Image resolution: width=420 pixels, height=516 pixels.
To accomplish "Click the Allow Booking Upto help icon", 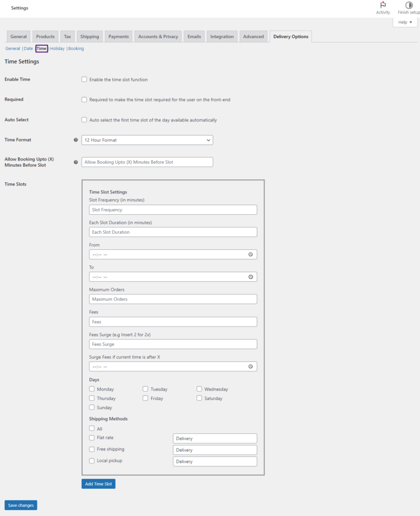I will (x=76, y=162).
